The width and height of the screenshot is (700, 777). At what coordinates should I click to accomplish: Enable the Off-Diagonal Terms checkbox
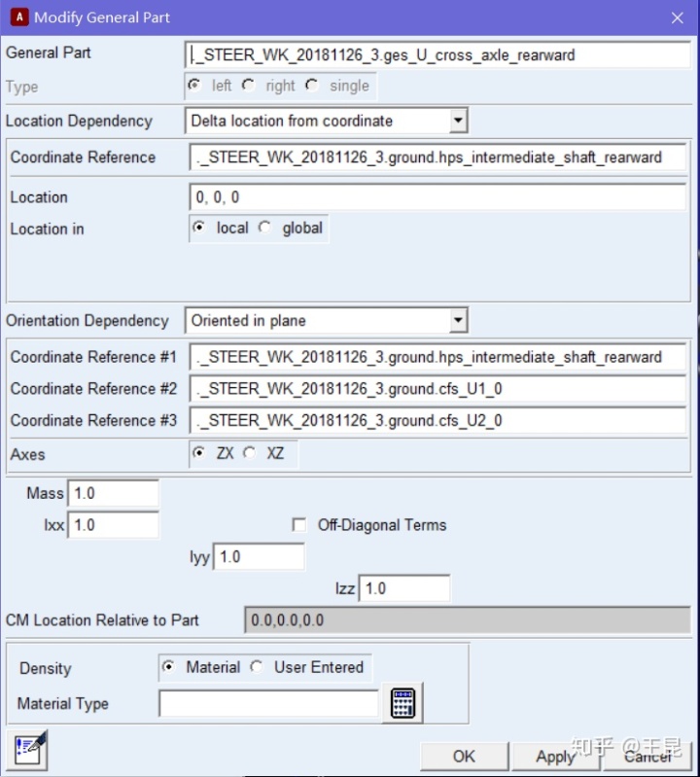(x=299, y=525)
